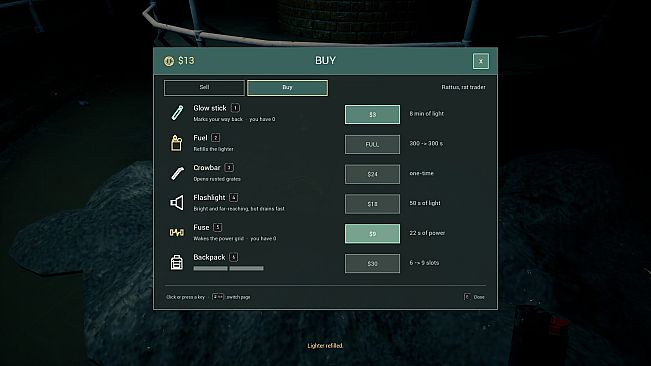Buy a Fuse for $9

pos(372,234)
